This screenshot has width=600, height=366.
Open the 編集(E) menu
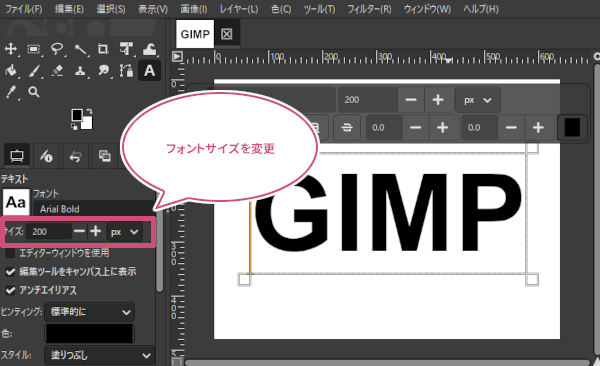[69, 9]
